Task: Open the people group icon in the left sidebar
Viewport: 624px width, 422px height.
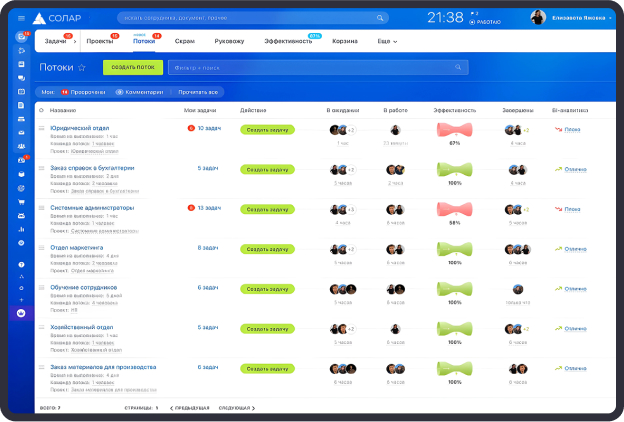Action: (21, 147)
